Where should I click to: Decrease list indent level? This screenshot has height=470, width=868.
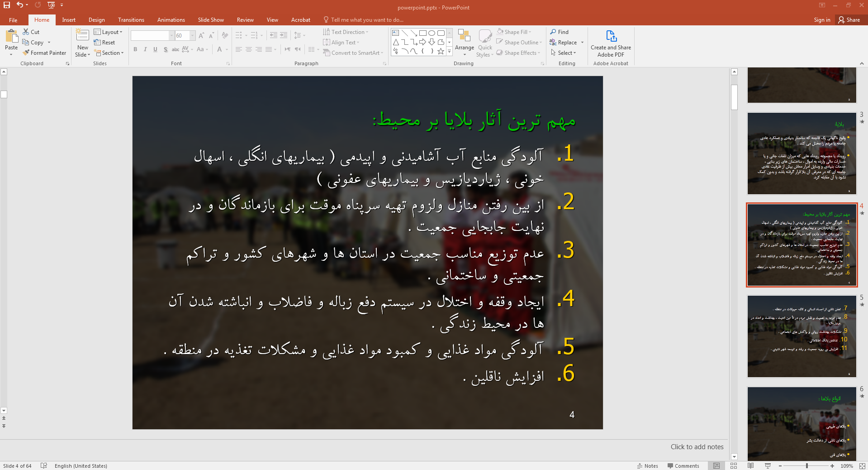[x=274, y=35]
